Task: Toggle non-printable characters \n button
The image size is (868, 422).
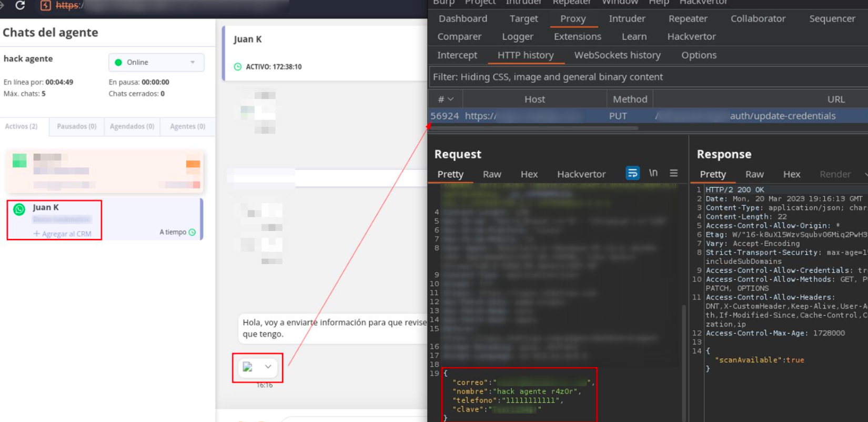Action: 653,173
